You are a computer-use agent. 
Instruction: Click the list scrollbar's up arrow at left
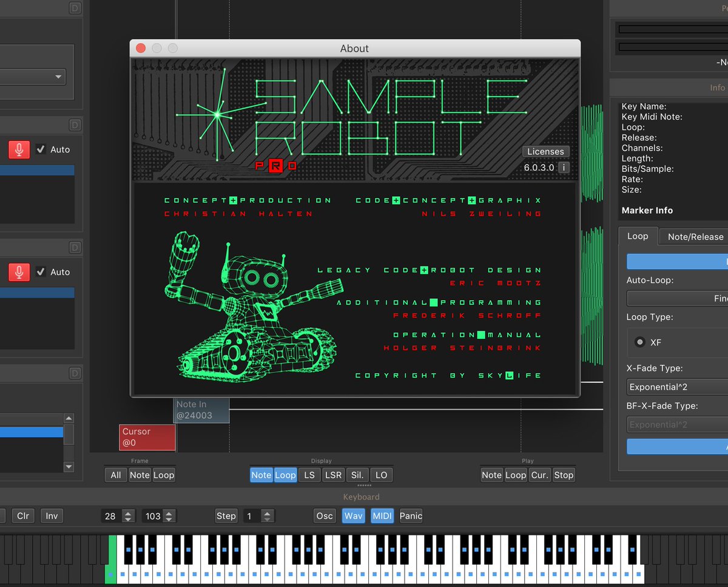(69, 419)
